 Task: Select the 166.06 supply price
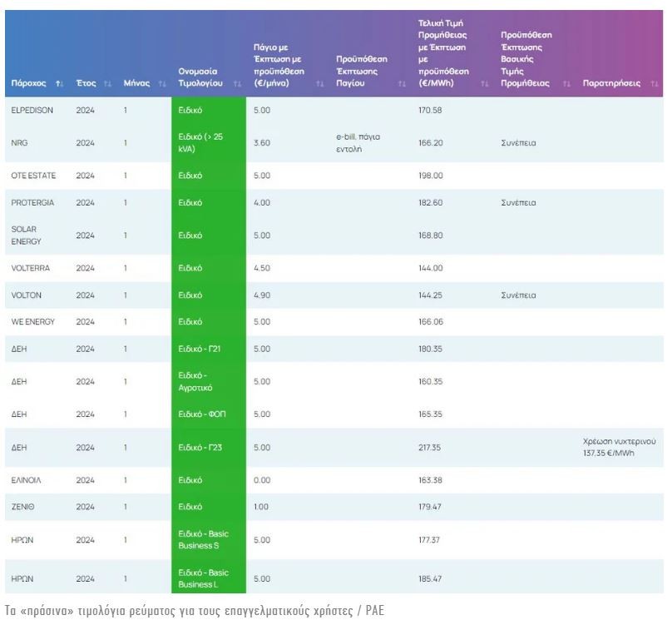431,322
